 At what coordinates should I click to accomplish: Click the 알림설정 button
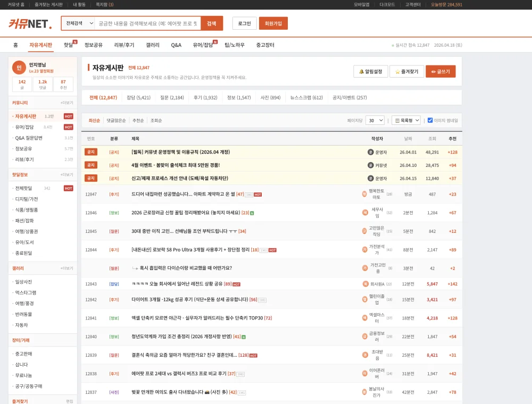370,72
